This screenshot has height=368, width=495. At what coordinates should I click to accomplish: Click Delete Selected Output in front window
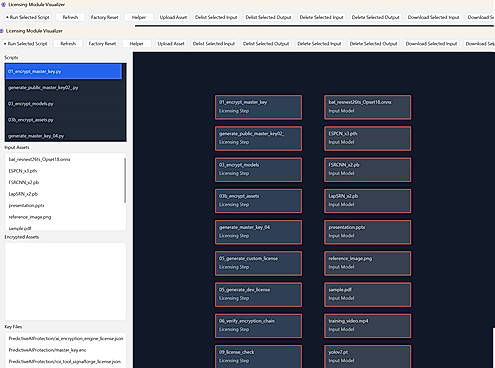pyautogui.click(x=373, y=44)
